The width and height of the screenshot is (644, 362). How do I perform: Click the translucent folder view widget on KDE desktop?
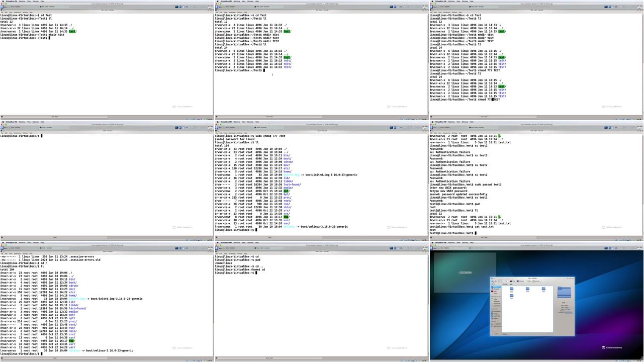(x=465, y=272)
